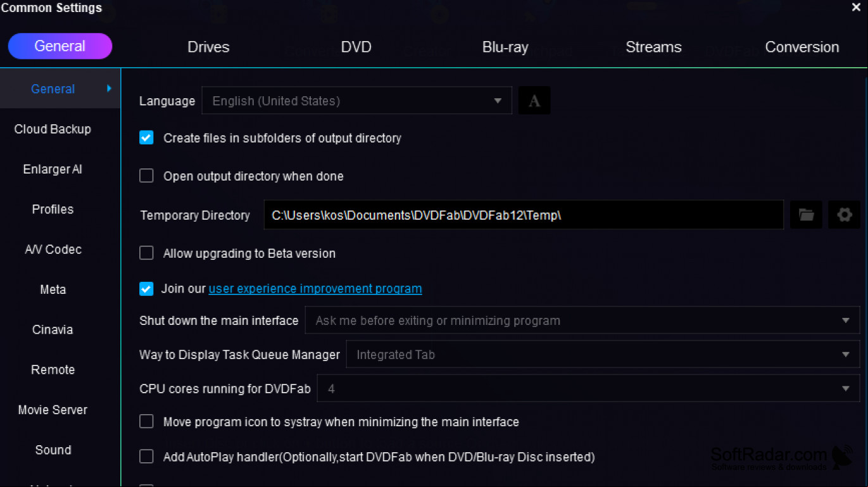Click the Temporary Directory path field
Image resolution: width=868 pixels, height=487 pixels.
click(x=524, y=215)
